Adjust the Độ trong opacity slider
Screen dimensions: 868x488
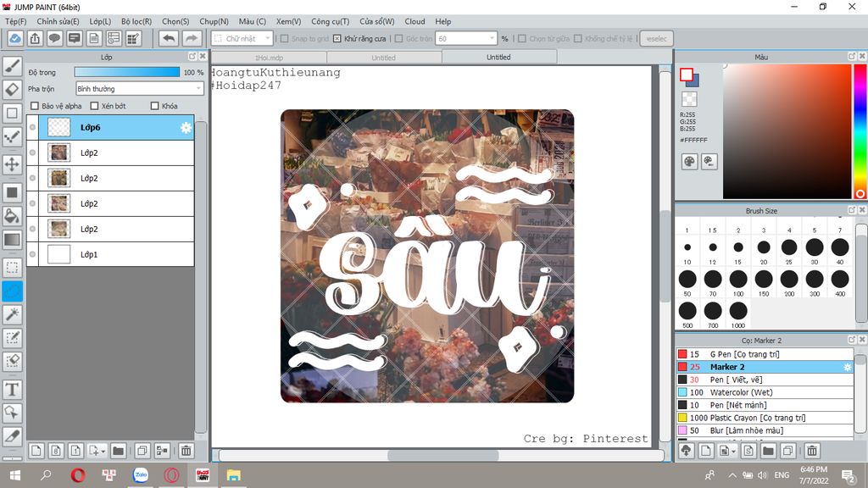[127, 72]
